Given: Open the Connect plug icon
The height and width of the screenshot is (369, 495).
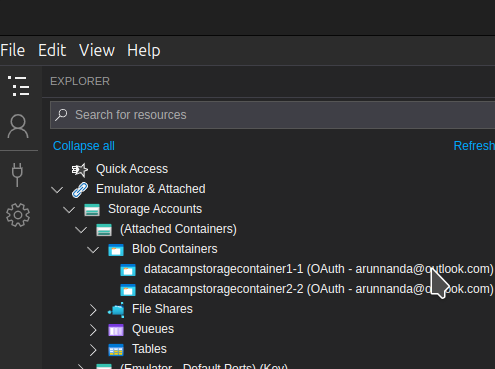Looking at the screenshot, I should coord(17,175).
